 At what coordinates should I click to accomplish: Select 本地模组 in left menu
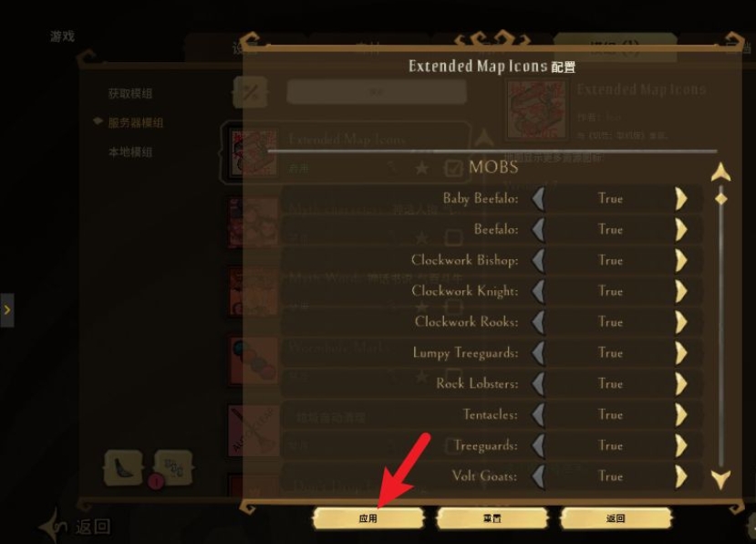pyautogui.click(x=130, y=152)
